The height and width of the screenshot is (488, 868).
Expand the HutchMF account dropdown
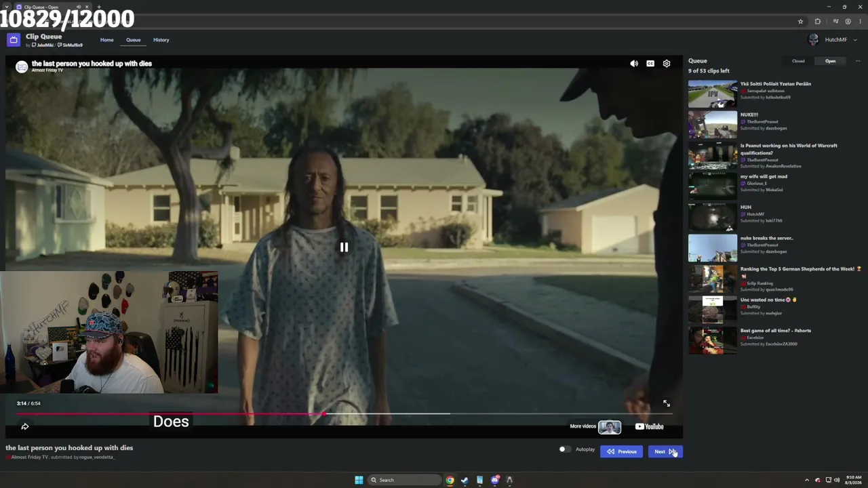(855, 40)
